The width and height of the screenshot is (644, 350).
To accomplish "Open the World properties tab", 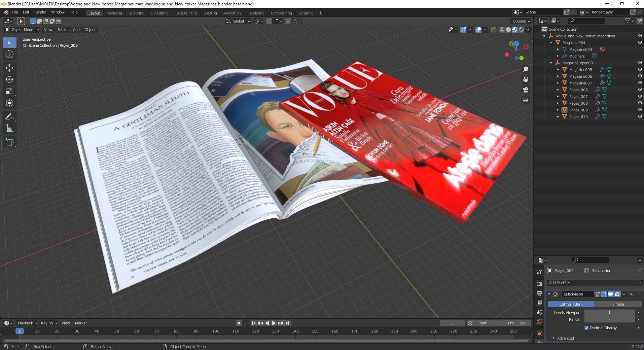I will 539,322.
